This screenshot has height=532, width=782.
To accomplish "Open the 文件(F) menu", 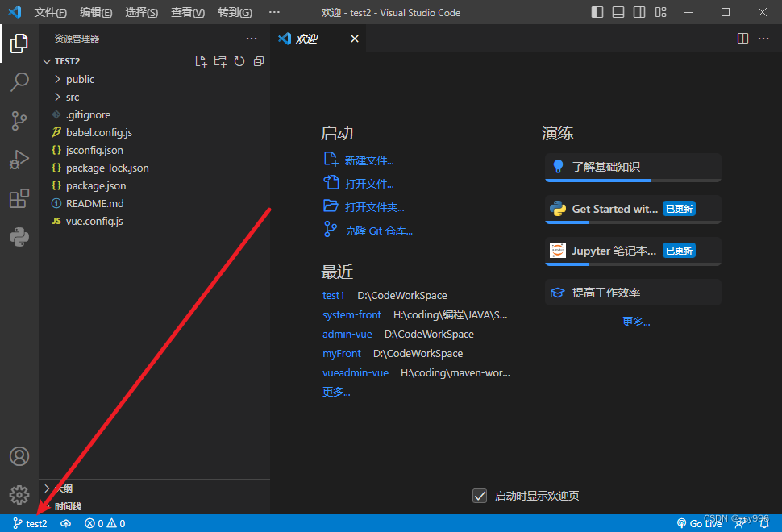I will 50,12.
